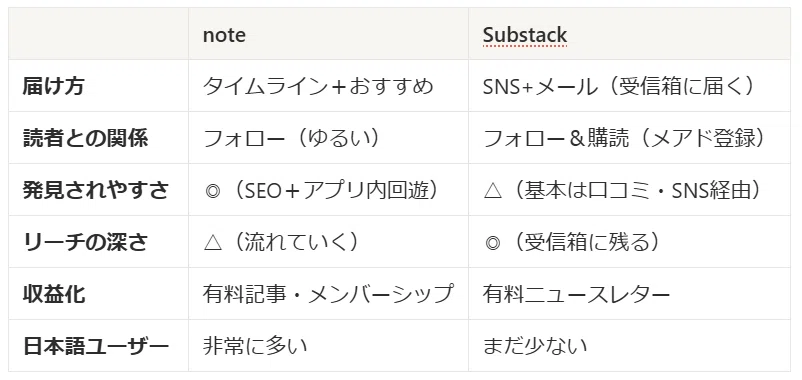This screenshot has height=380, width=802.
Task: Click the フォロー（ゆるい）cell
Action: (x=328, y=138)
